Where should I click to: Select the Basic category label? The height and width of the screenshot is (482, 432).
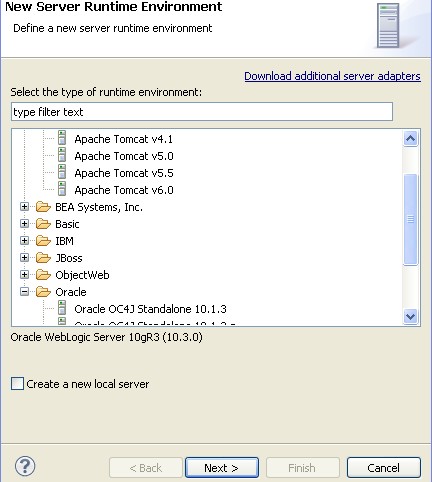(67, 224)
